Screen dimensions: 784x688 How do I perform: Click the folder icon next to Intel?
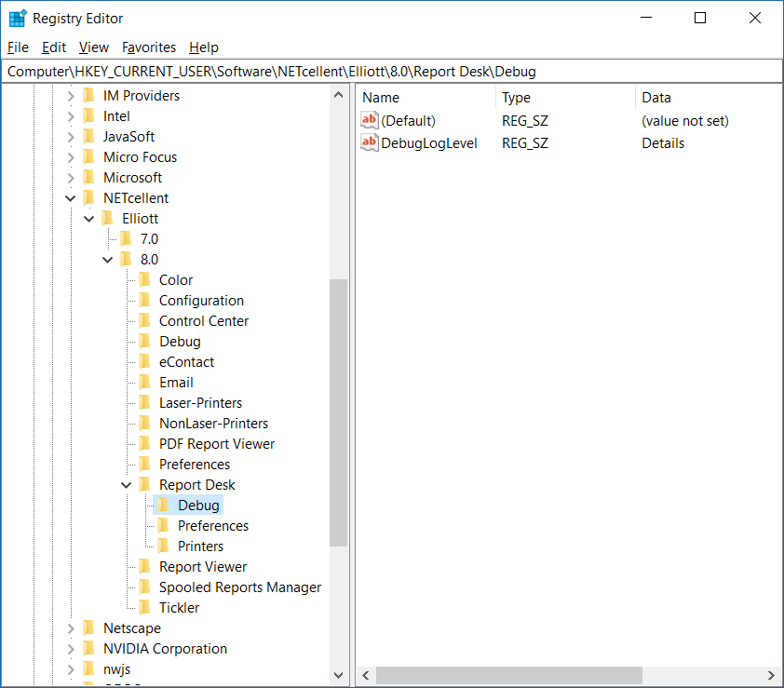coord(89,115)
